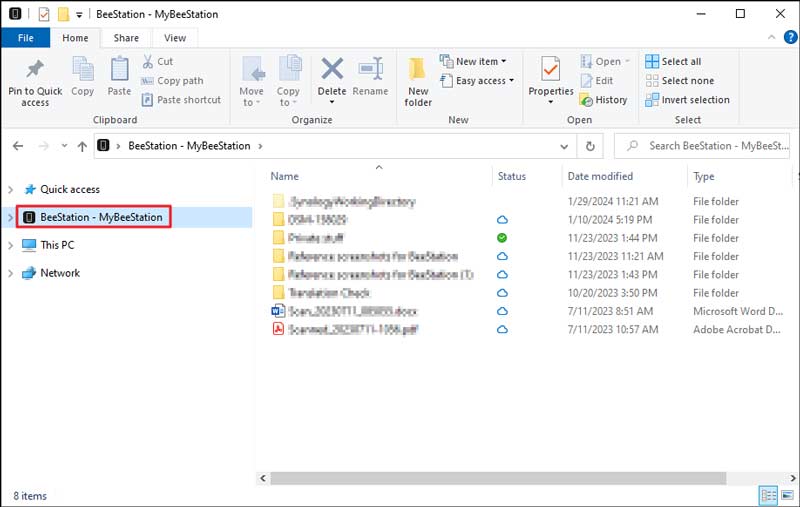Screen dimensions: 800x507
Task: Expand the This PC tree node
Action: pos(10,245)
